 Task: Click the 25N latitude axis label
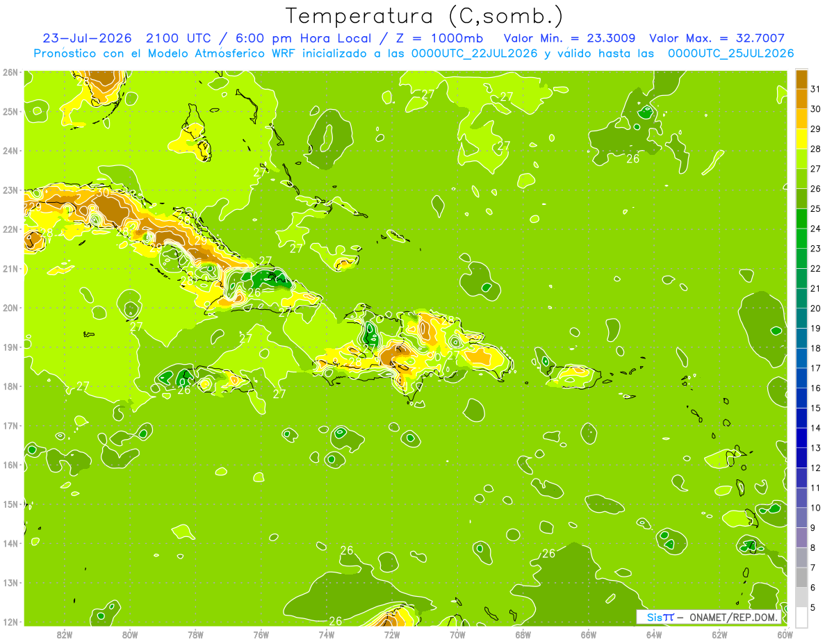[x=10, y=111]
